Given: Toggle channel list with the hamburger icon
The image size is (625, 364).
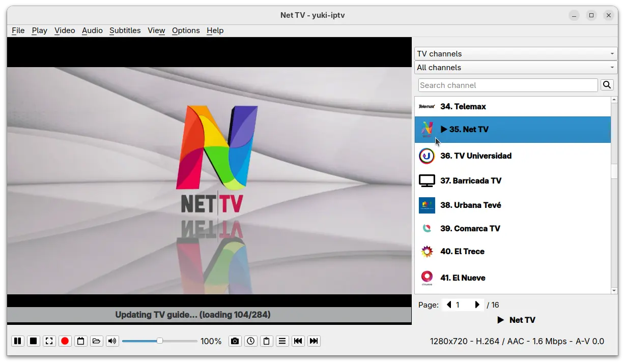Looking at the screenshot, I should pos(282,341).
